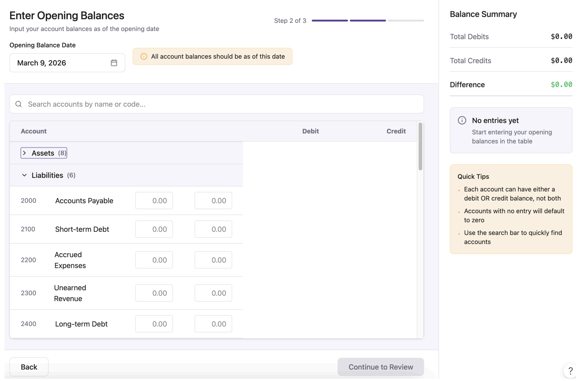This screenshot has height=381, width=588.
Task: Click the Debit column header
Action: tap(310, 131)
